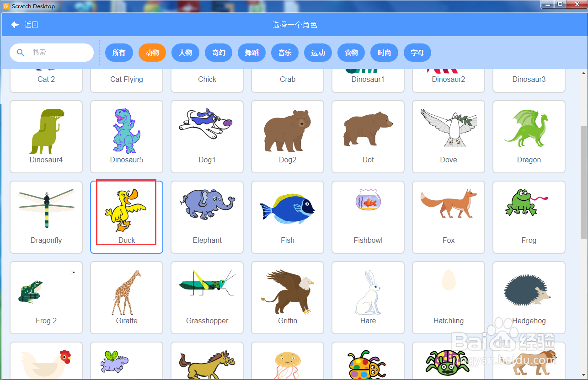Add the Hedgehog sprite
Viewport: 588px width, 380px height.
pos(529,298)
